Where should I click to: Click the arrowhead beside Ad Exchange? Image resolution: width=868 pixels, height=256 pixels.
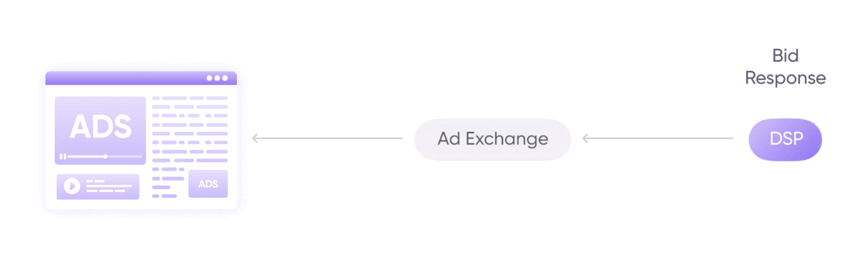[585, 138]
